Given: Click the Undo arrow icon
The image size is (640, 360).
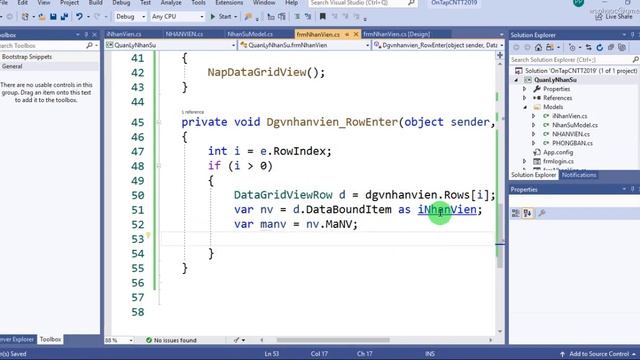Looking at the screenshot, I should click(x=79, y=17).
